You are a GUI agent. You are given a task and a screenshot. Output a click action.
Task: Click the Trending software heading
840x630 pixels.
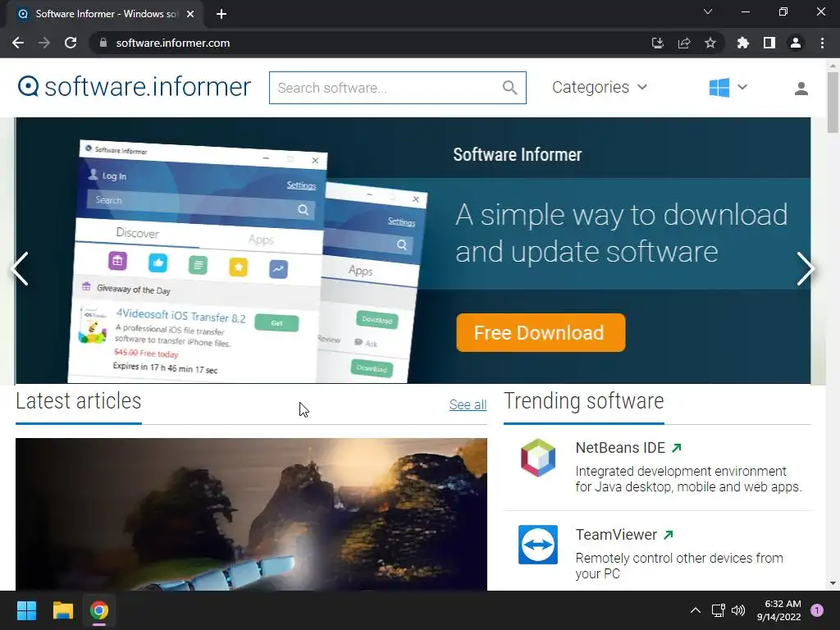click(x=583, y=401)
